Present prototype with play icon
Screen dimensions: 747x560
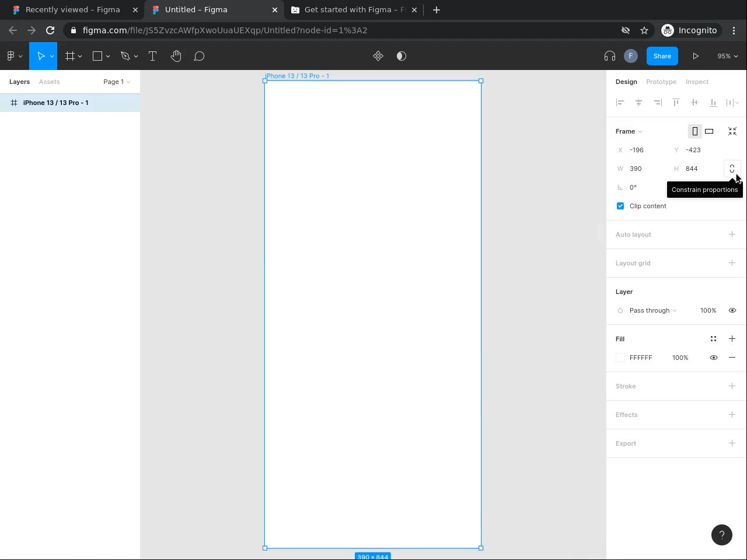pos(696,56)
